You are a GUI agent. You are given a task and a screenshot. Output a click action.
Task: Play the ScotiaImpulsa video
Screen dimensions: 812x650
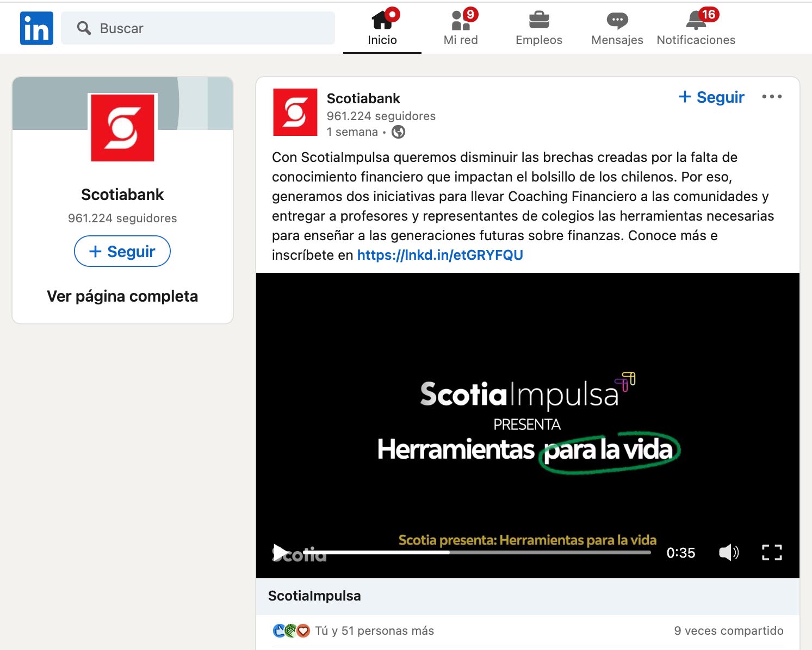[280, 552]
